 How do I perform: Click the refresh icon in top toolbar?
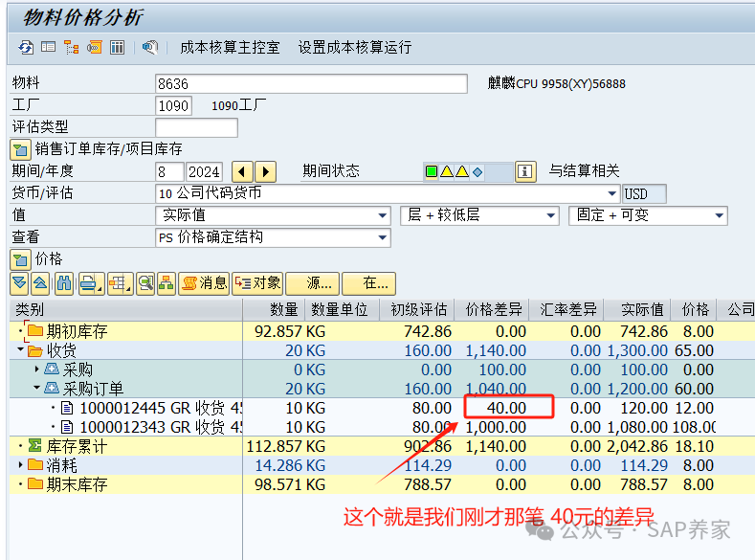[x=26, y=47]
